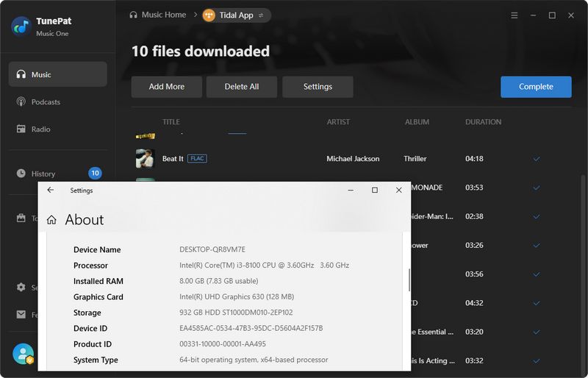Image resolution: width=588 pixels, height=378 pixels.
Task: Click the checkmark for the 04:18 track
Action: tap(537, 159)
